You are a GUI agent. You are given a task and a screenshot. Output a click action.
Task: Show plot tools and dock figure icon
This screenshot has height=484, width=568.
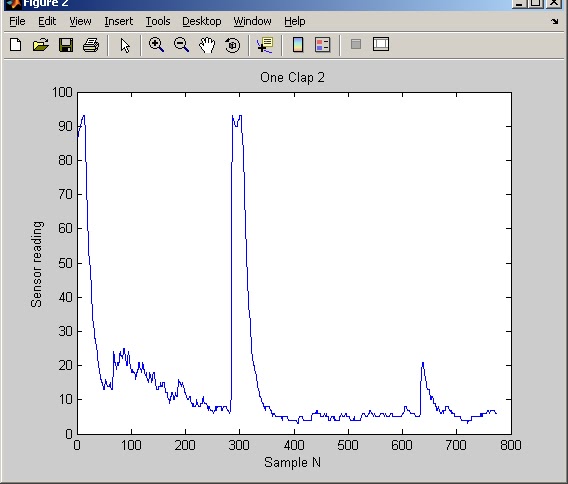click(x=381, y=44)
